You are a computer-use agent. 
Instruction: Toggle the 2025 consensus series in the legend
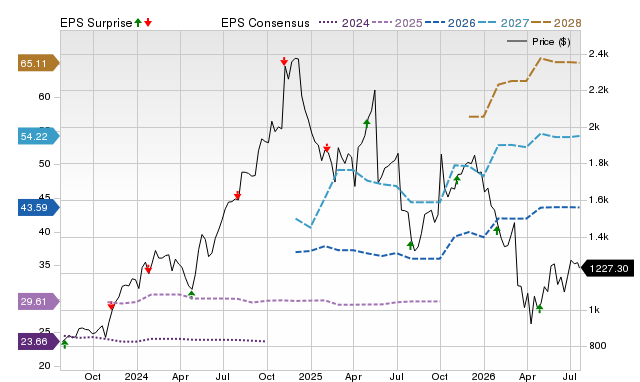pyautogui.click(x=397, y=23)
